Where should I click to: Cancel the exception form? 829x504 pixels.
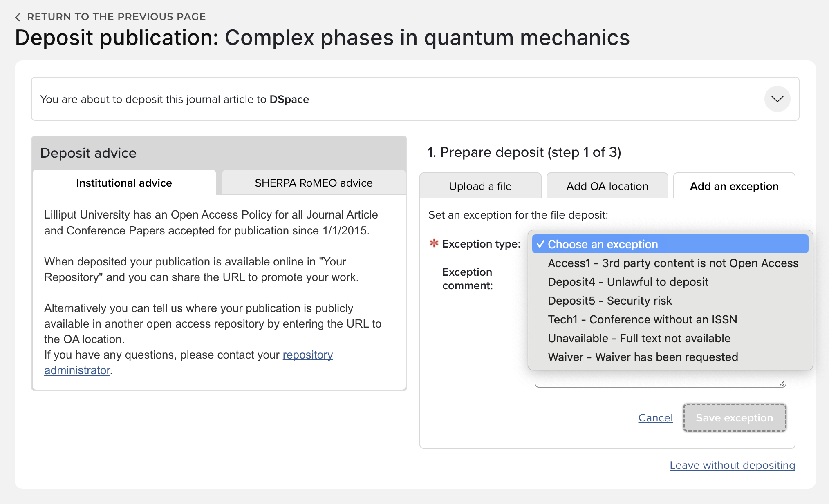point(655,418)
